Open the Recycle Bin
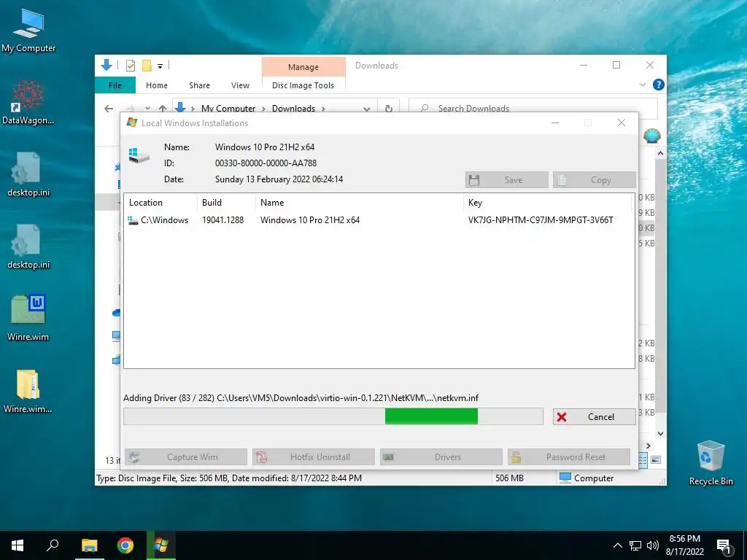This screenshot has width=747, height=560. point(711,463)
